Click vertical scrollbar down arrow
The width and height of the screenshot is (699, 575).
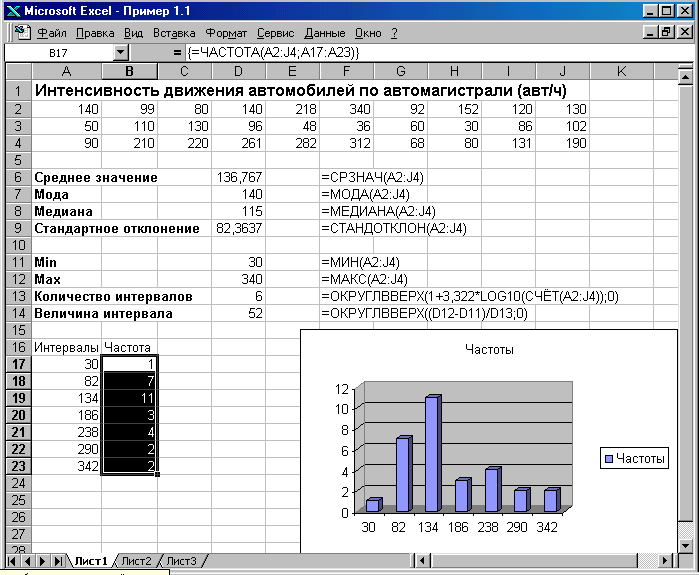(x=685, y=545)
